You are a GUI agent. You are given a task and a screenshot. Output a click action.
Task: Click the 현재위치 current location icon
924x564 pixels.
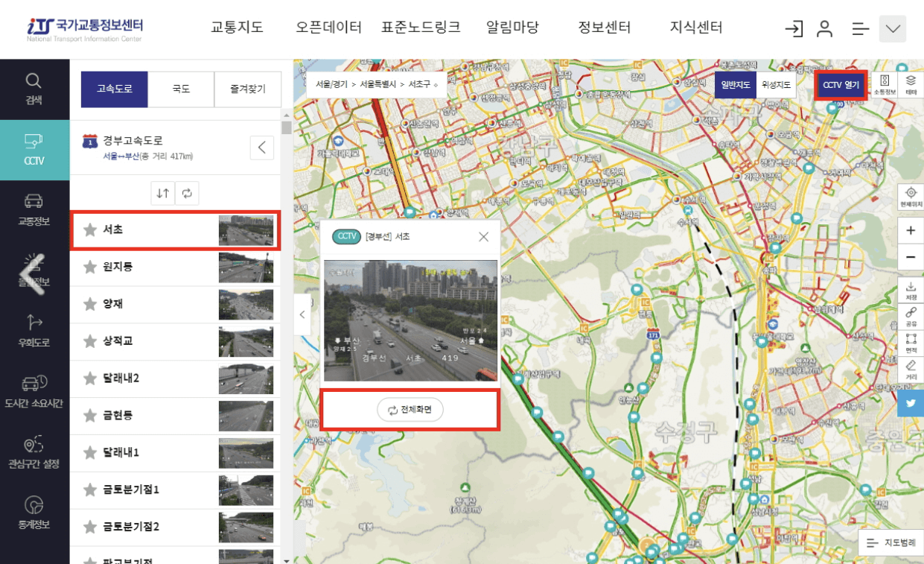[x=911, y=195]
